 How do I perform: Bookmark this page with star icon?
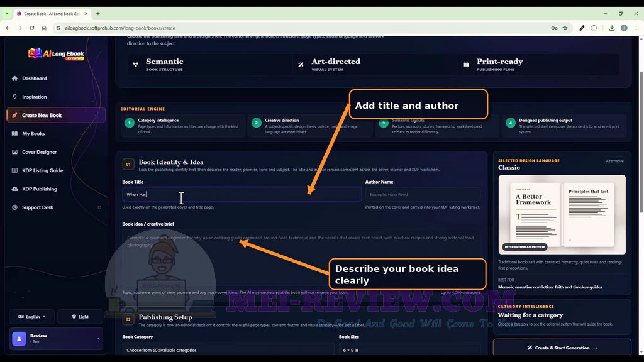(x=565, y=28)
